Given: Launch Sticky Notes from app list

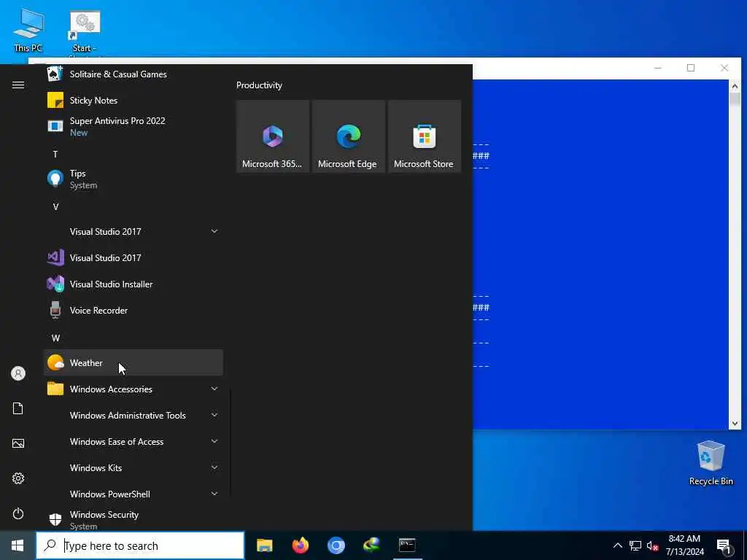Looking at the screenshot, I should point(133,101).
